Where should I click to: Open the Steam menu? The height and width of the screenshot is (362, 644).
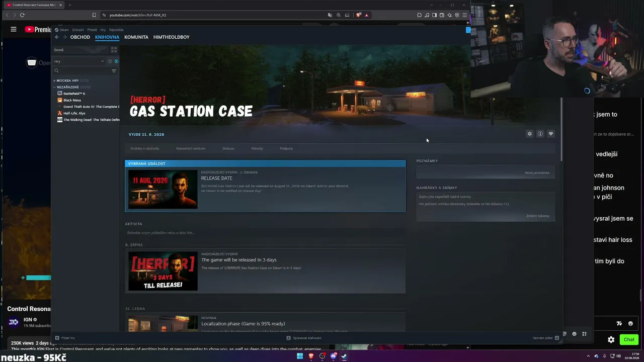(62, 30)
